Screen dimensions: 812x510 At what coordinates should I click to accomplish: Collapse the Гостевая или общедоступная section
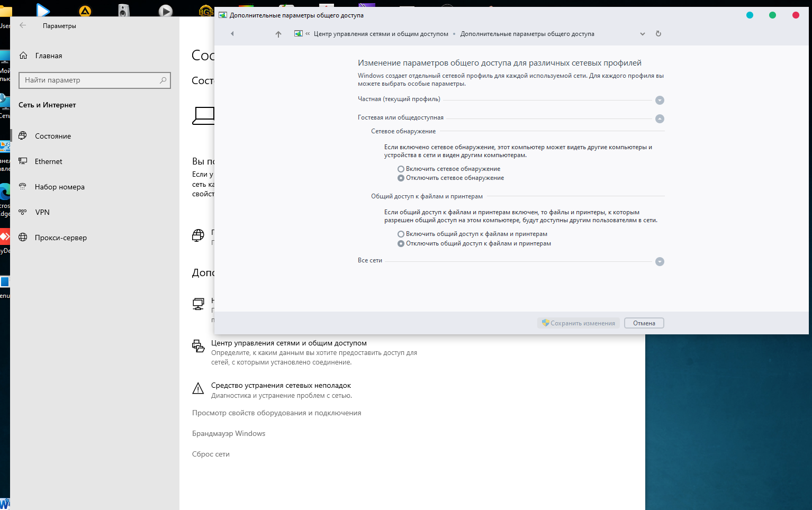[x=660, y=119]
